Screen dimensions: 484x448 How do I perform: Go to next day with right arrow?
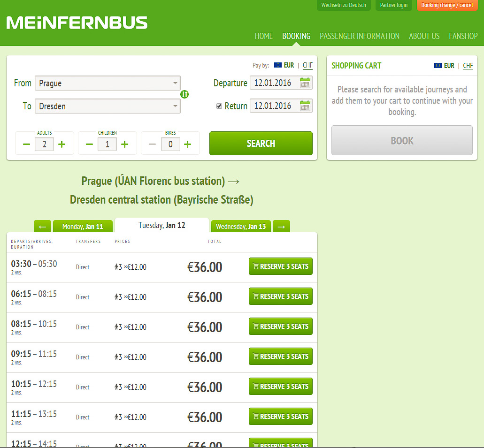tap(281, 227)
